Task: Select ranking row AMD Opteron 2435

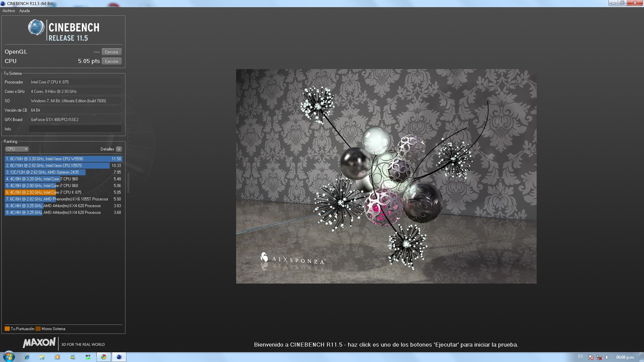Action: pos(63,172)
